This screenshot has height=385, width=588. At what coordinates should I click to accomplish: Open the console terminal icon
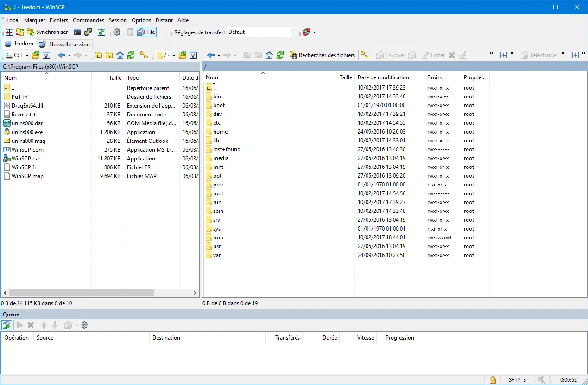point(77,32)
